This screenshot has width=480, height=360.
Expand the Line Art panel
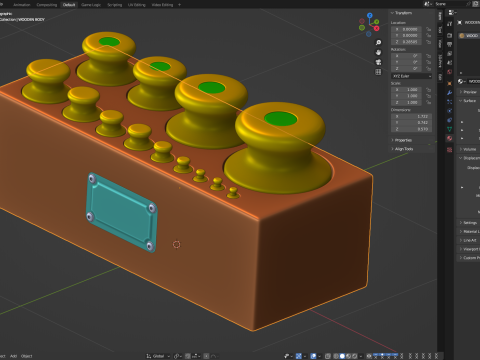[x=468, y=240]
